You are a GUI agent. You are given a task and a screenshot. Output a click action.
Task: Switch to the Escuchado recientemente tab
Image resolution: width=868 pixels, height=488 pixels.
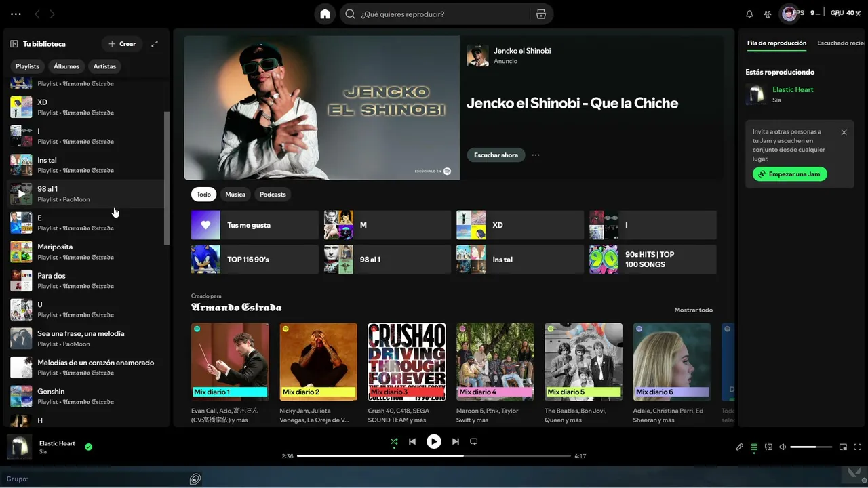click(841, 43)
